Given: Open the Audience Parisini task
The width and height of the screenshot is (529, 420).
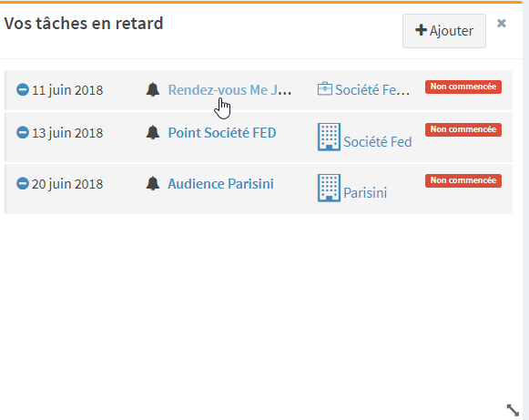Looking at the screenshot, I should coord(220,184).
